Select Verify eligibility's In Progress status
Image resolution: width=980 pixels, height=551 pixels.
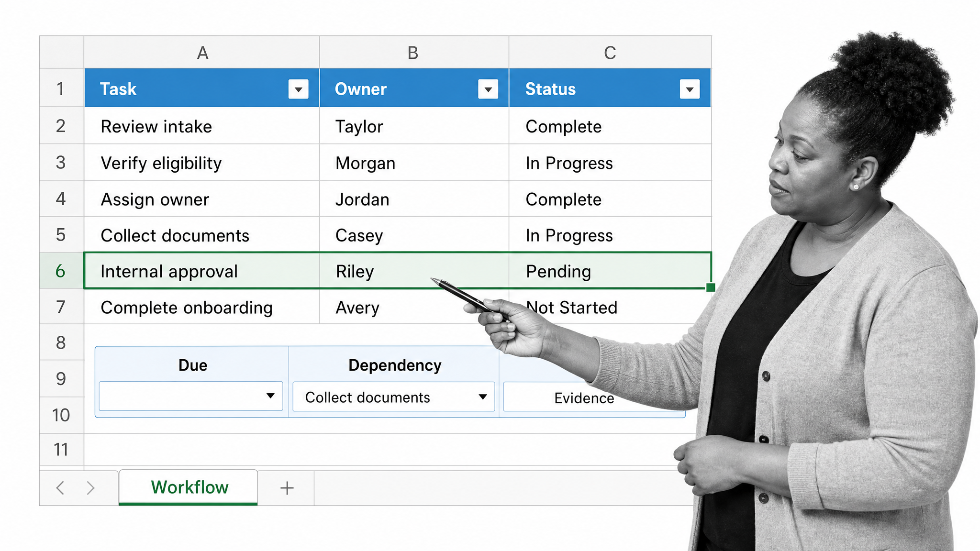click(x=610, y=162)
